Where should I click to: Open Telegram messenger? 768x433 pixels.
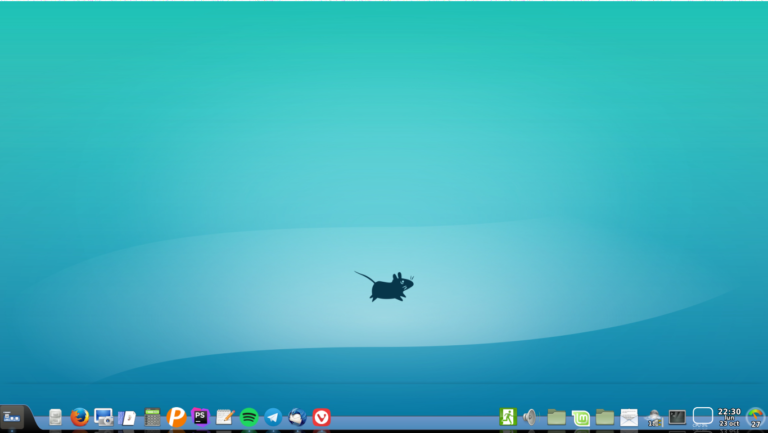tap(273, 417)
